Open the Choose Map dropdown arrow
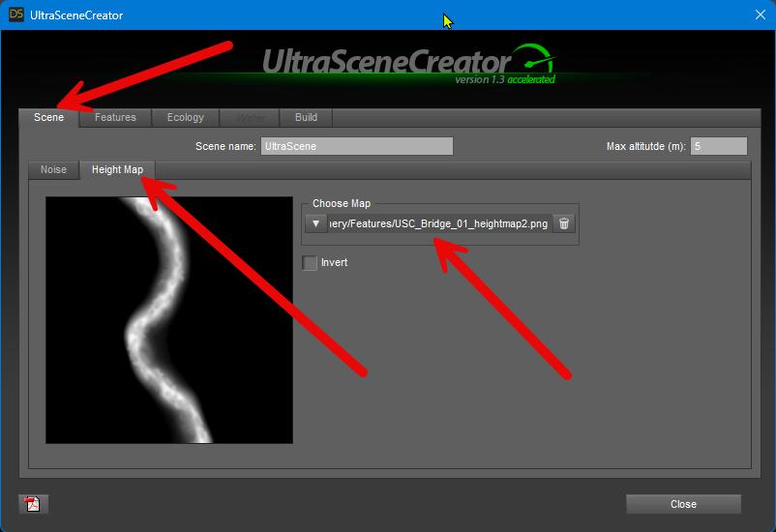This screenshot has width=776, height=532. pyautogui.click(x=315, y=223)
